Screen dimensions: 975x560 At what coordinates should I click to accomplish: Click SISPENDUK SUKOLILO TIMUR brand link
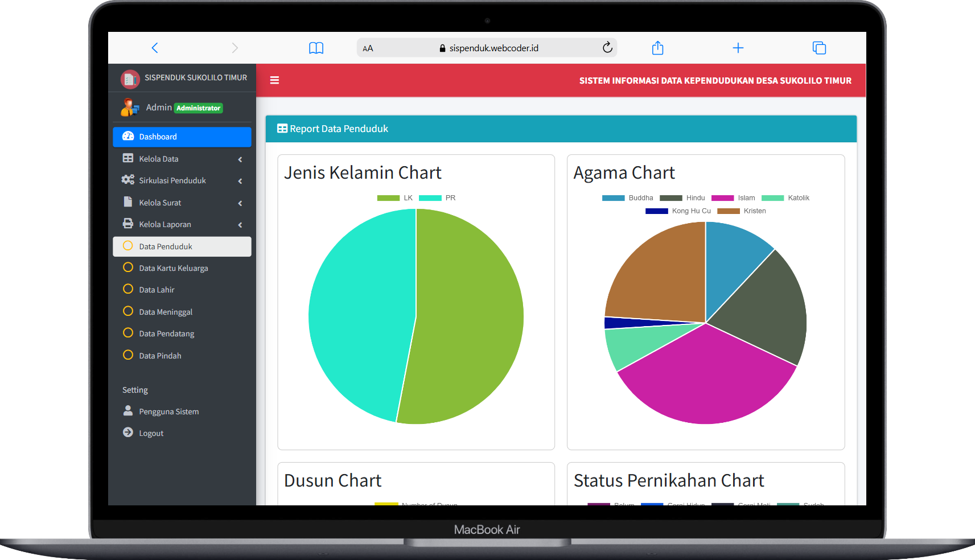pyautogui.click(x=196, y=77)
